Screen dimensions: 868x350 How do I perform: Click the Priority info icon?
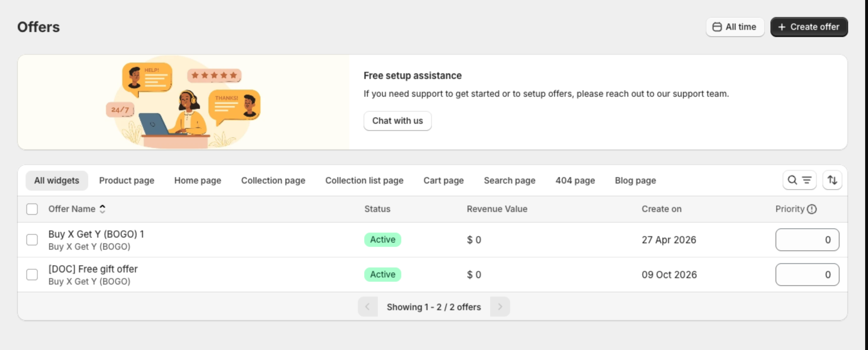pyautogui.click(x=812, y=209)
